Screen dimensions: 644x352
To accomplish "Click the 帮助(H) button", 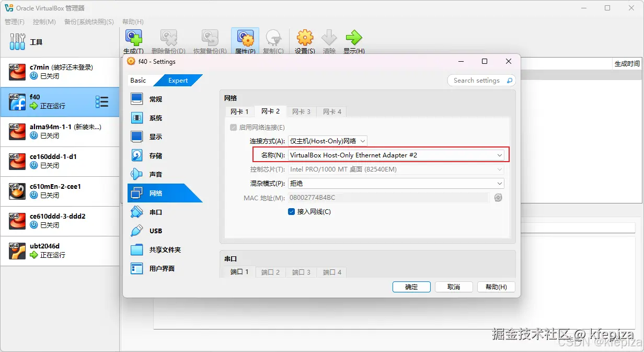I will coord(496,287).
